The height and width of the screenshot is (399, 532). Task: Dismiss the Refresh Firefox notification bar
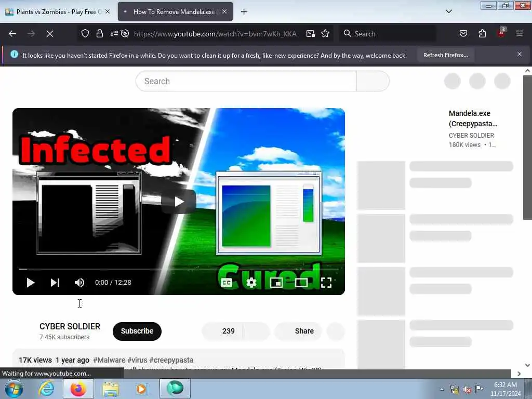pos(520,54)
